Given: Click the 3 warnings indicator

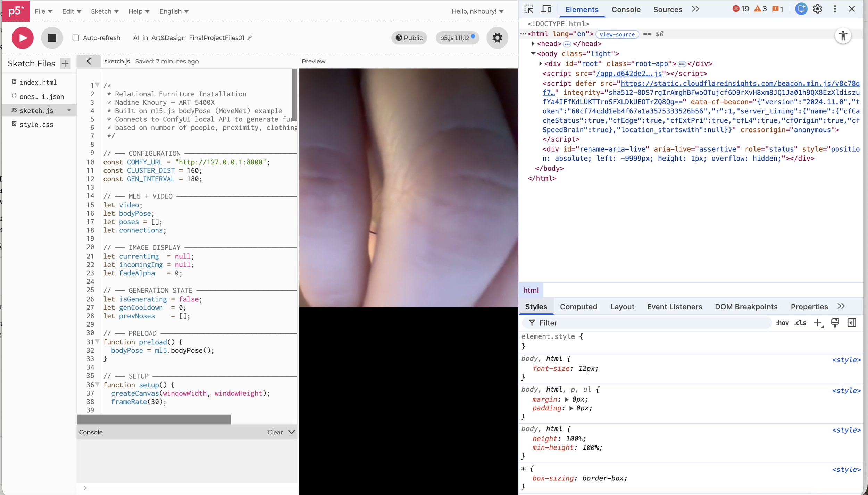Looking at the screenshot, I should (760, 9).
